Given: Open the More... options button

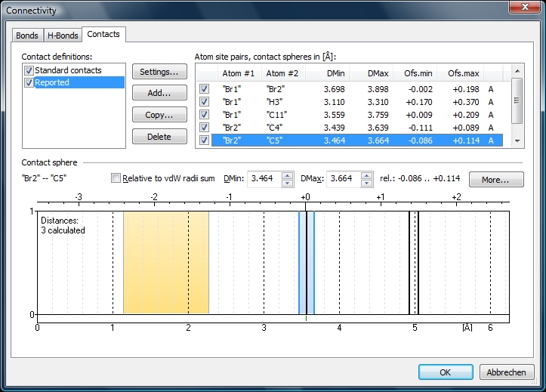Looking at the screenshot, I should (496, 180).
